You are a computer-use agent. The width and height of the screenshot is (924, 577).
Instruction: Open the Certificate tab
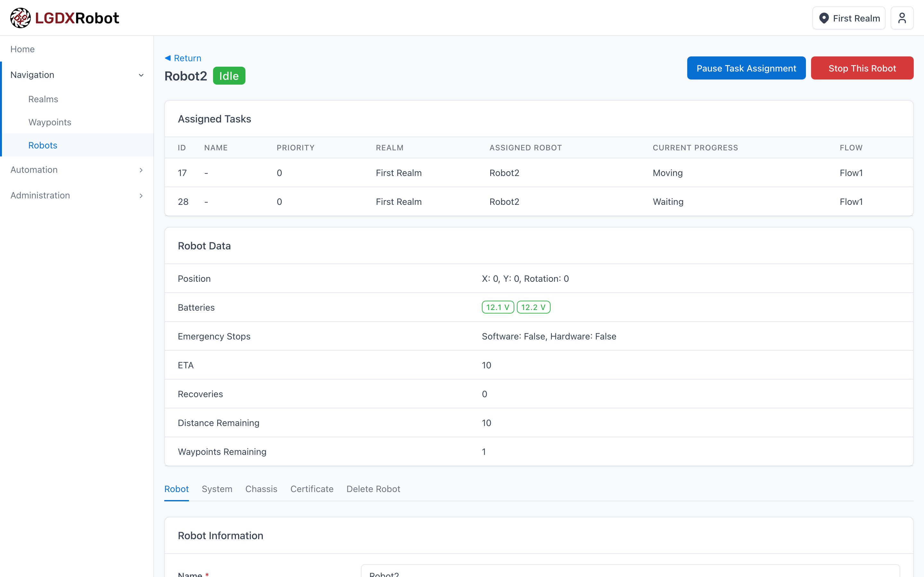coord(312,489)
